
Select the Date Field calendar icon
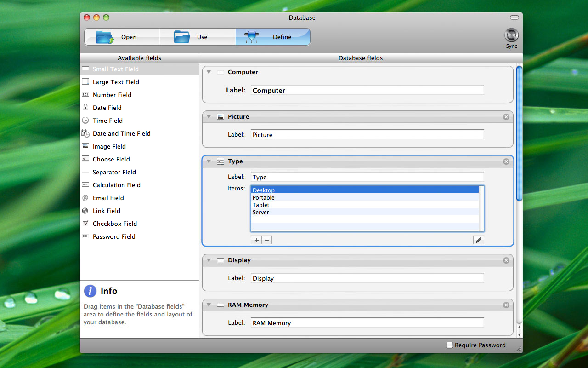click(85, 108)
